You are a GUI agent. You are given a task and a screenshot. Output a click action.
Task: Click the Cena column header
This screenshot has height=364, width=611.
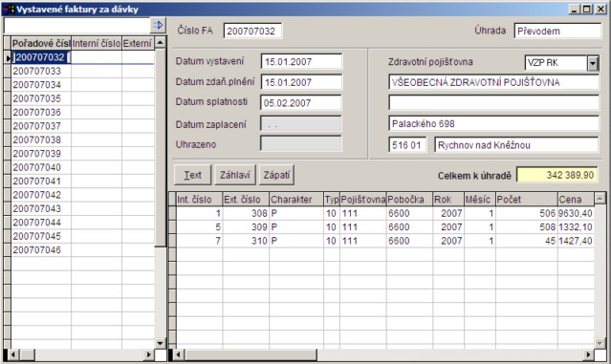pos(576,200)
